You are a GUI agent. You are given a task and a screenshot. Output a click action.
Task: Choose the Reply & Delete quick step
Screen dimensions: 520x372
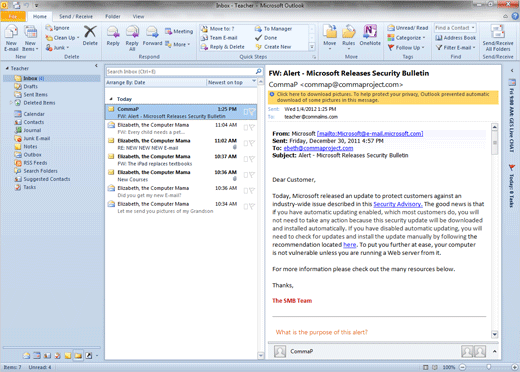tap(223, 47)
